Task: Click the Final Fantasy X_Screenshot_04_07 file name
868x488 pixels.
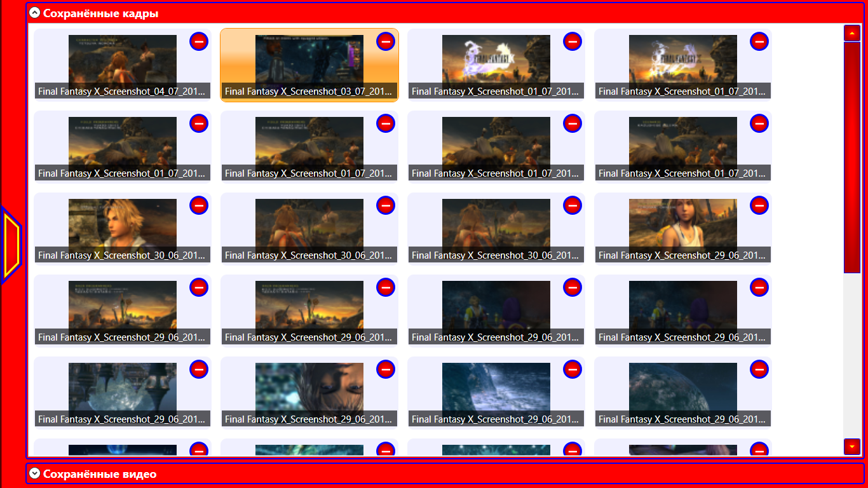Action: click(123, 91)
